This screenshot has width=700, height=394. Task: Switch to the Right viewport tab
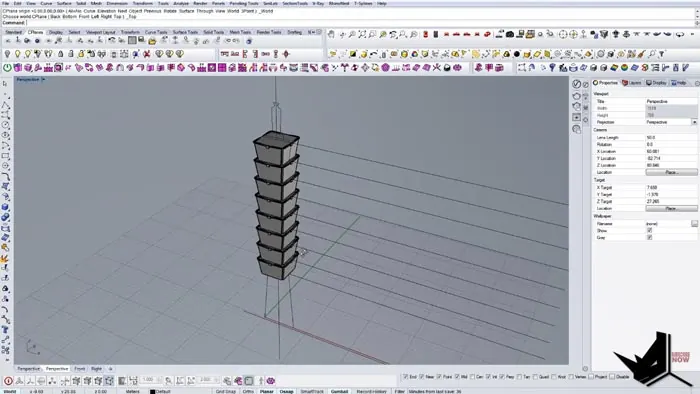(x=96, y=369)
